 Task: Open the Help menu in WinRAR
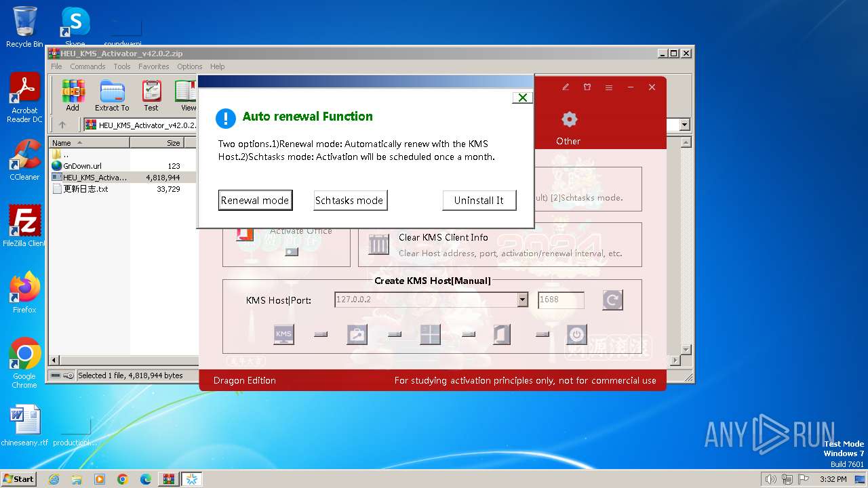point(217,66)
